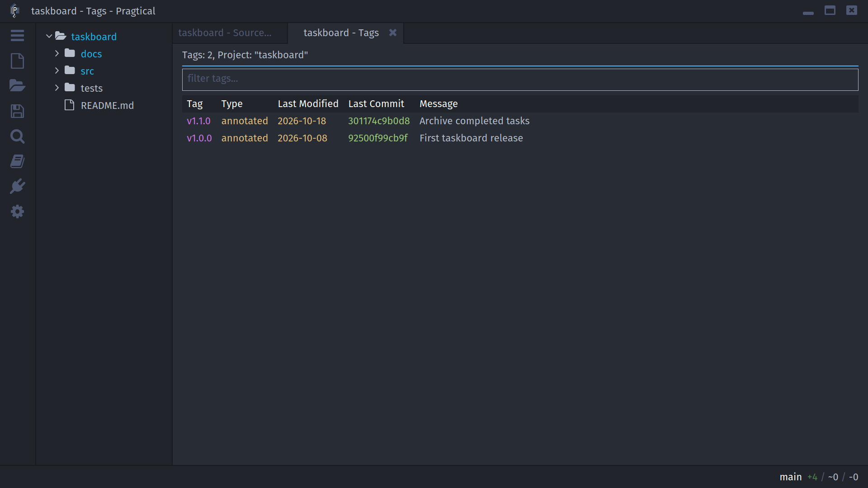Expand the tests folder chevron
Screen dimensions: 868x488
coord(57,88)
